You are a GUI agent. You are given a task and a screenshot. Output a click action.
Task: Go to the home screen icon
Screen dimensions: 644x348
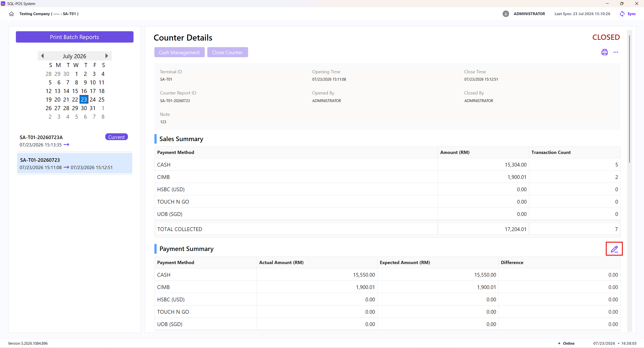click(11, 14)
